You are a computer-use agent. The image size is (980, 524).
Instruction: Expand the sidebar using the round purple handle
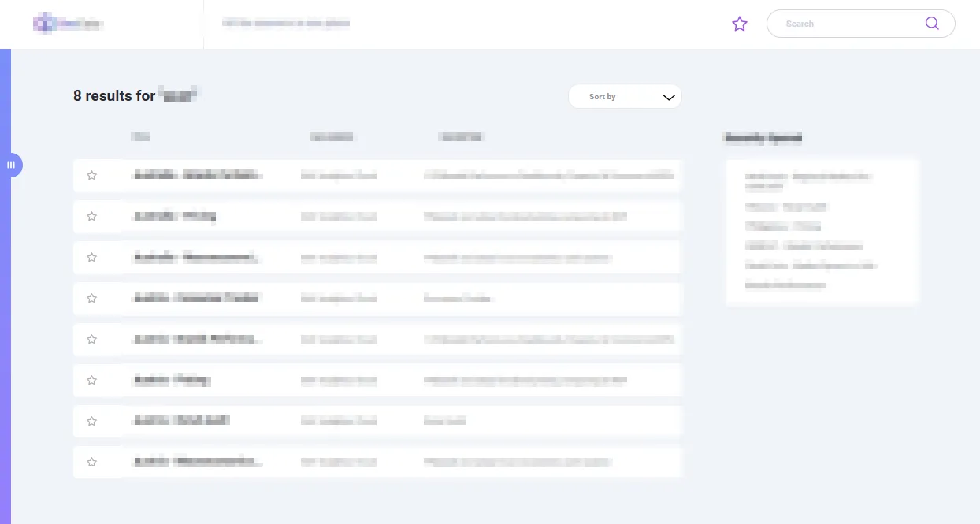point(11,165)
